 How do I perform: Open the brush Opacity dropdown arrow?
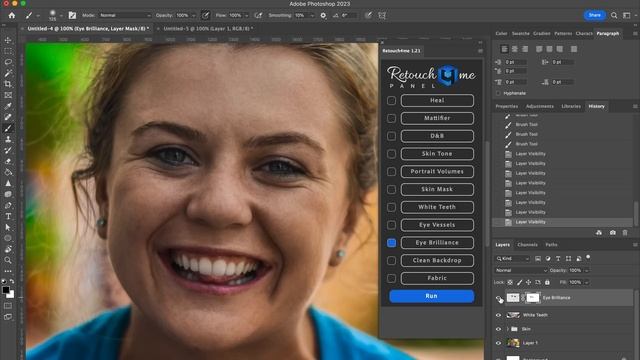coord(193,16)
